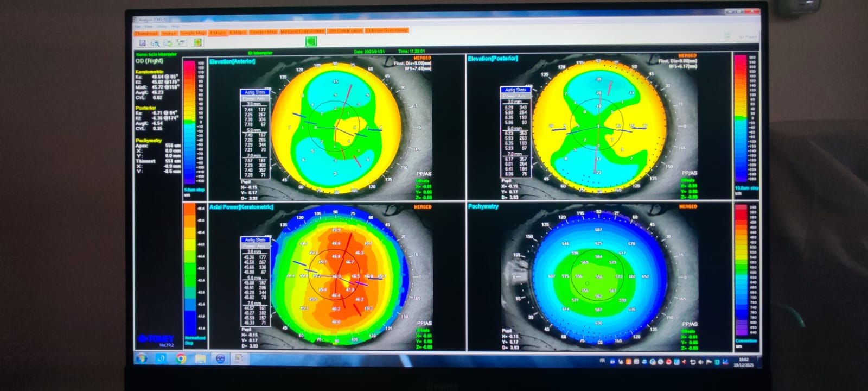
Task: Click the volume speaker tray icon
Action: (700, 362)
